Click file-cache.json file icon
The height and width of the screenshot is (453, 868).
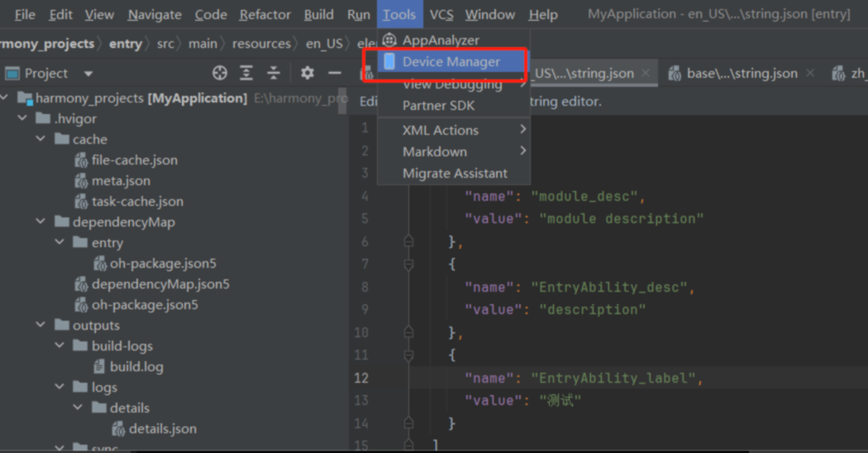[x=81, y=160]
